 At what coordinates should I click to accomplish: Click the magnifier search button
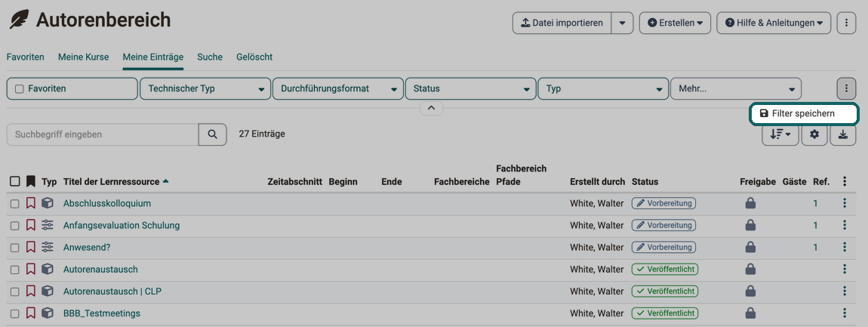pos(213,134)
